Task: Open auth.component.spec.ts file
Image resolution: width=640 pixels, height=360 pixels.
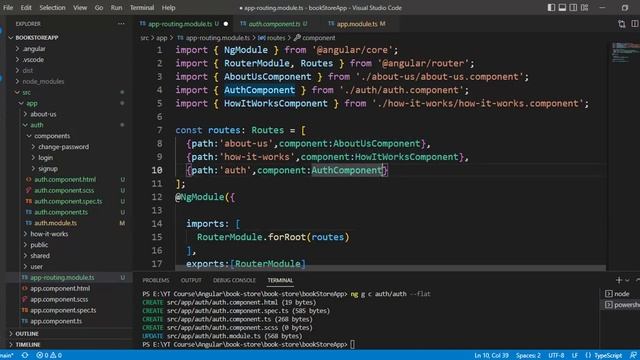Action: pos(68,201)
